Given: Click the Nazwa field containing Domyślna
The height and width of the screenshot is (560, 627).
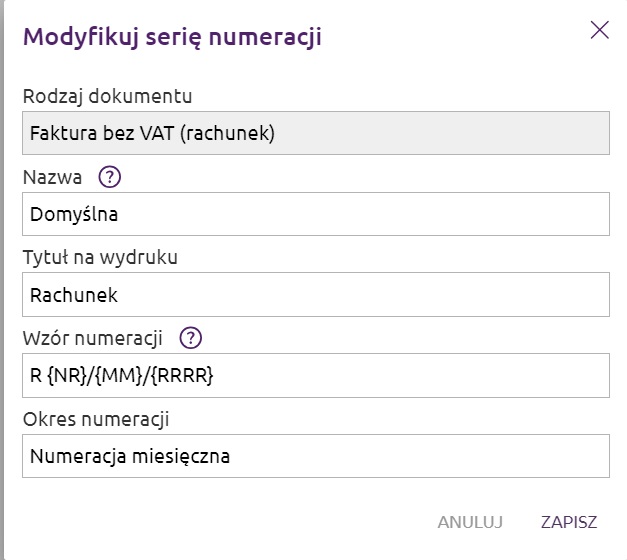Looking at the screenshot, I should coord(316,214).
